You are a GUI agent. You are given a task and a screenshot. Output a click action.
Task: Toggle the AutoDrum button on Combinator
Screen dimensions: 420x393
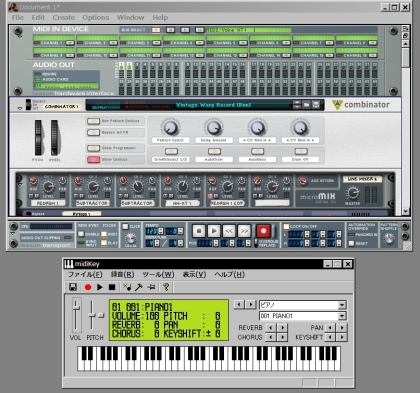pos(214,152)
